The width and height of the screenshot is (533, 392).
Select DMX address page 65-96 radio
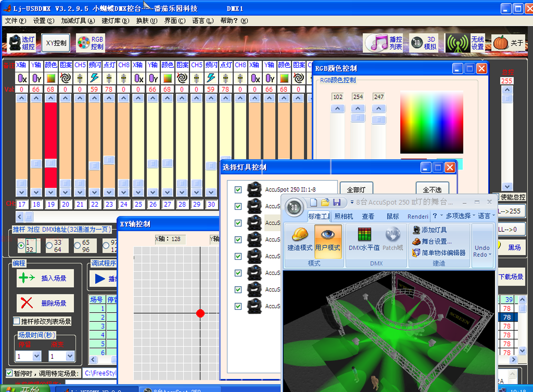pyautogui.click(x=77, y=246)
